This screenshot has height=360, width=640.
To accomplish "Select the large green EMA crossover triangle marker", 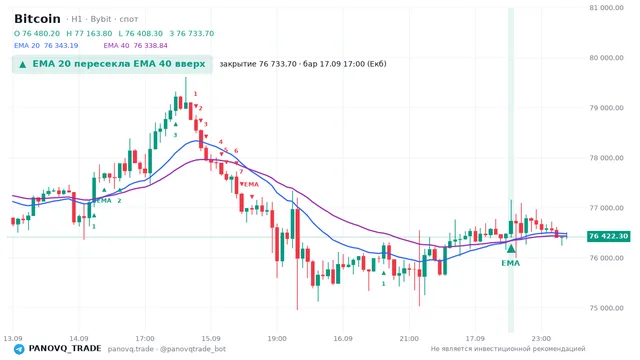I will [x=511, y=249].
